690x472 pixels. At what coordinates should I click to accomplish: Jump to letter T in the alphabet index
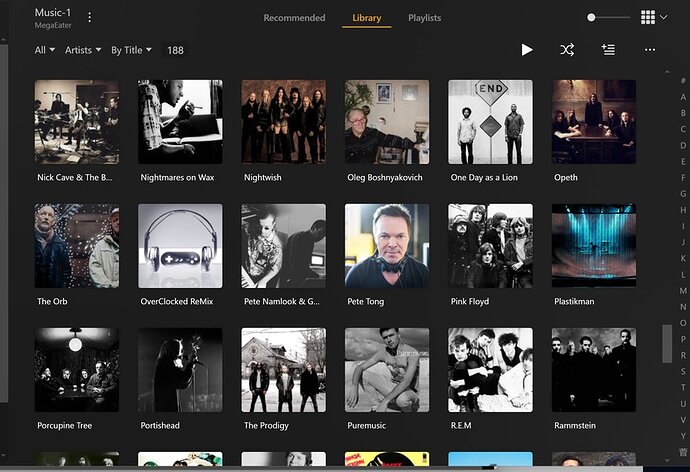[x=683, y=388]
